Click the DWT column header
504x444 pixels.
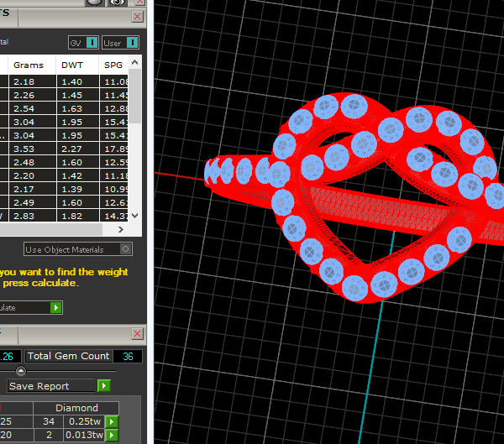tap(71, 65)
